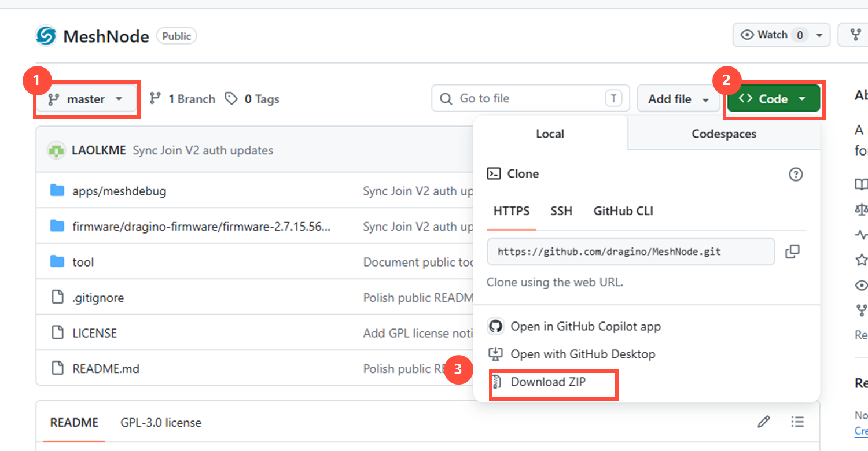Image resolution: width=868 pixels, height=451 pixels.
Task: Switch to the Local tab
Action: point(550,134)
